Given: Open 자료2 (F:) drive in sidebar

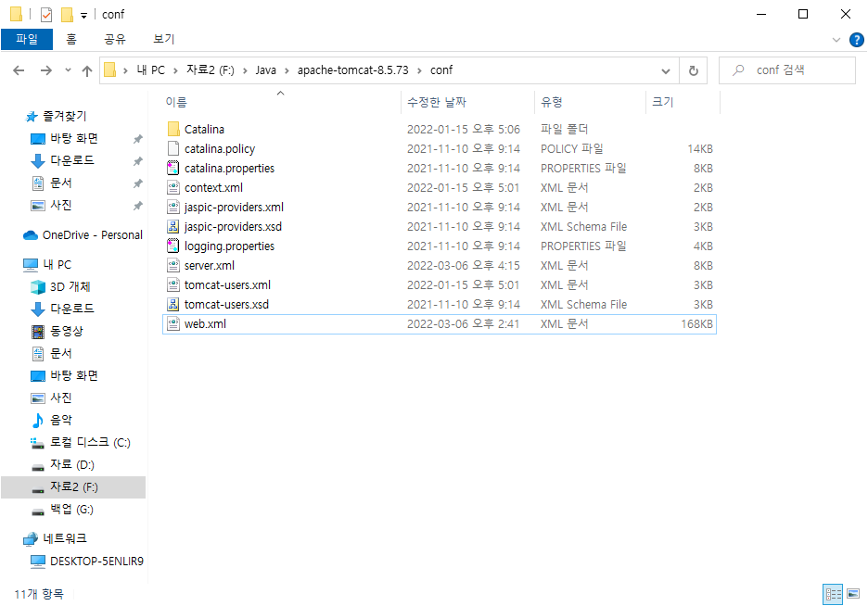Looking at the screenshot, I should tap(73, 487).
